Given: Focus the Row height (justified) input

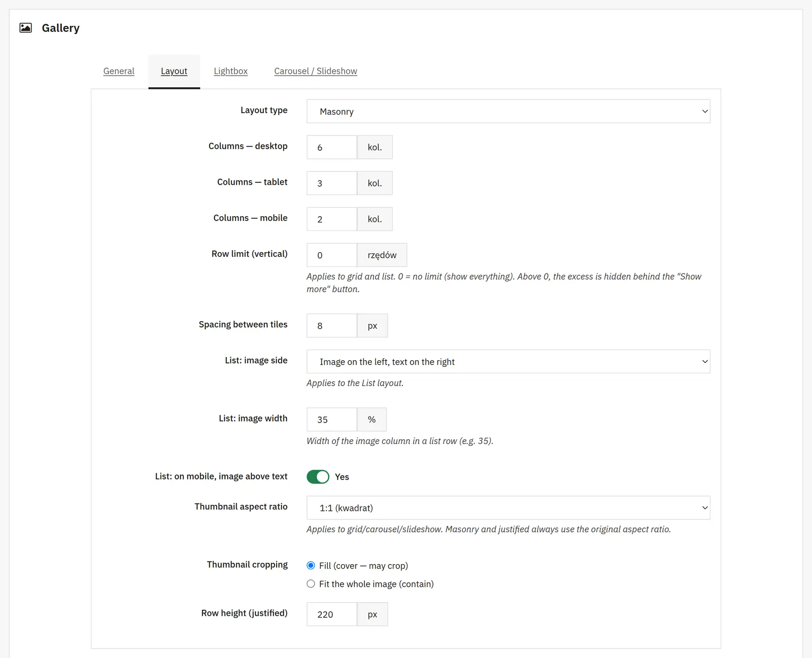Looking at the screenshot, I should [x=332, y=614].
